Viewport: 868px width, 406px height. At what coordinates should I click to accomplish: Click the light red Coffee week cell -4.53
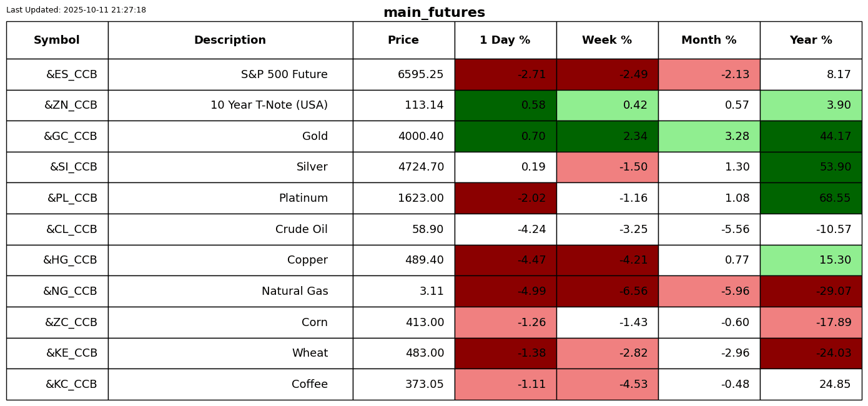607,385
